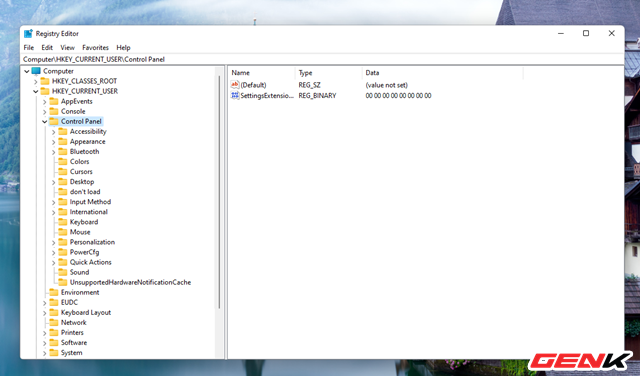Viewport: 640px width, 376px height.
Task: Click the HKEY_CLASSES_ROOT folder icon
Action: pyautogui.click(x=45, y=81)
